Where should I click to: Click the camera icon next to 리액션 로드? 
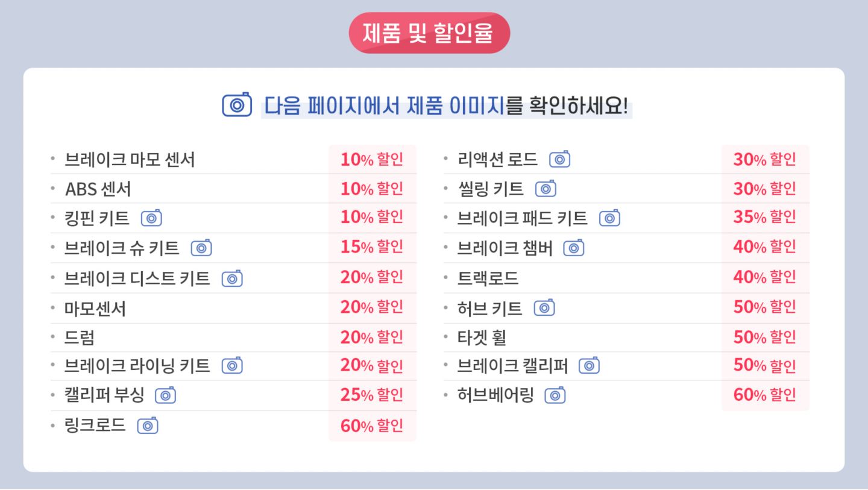[x=559, y=160]
